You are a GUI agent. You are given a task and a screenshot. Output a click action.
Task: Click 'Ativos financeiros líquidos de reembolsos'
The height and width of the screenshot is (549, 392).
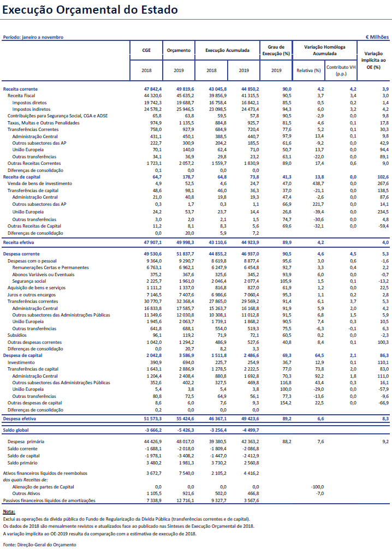point(45,473)
